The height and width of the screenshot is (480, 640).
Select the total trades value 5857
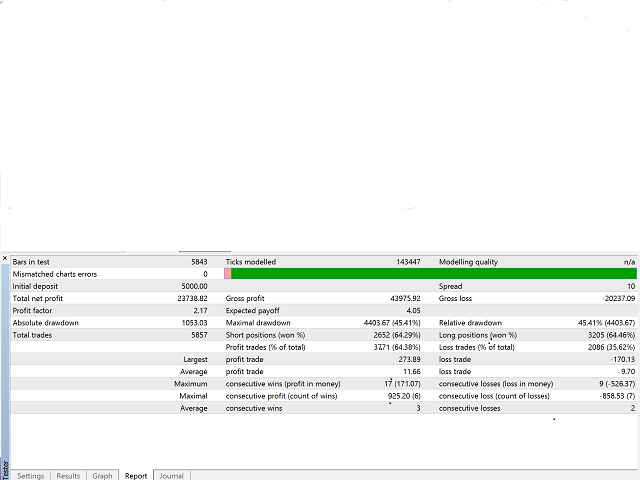click(x=199, y=335)
